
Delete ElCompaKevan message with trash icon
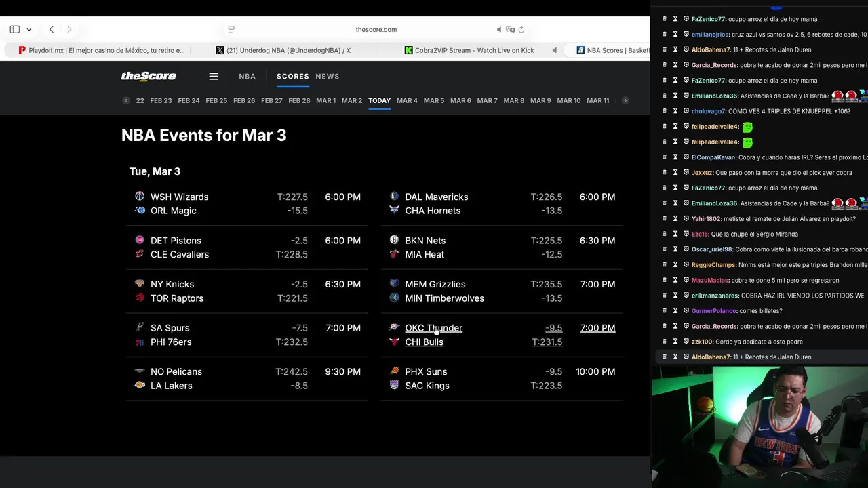pyautogui.click(x=665, y=157)
